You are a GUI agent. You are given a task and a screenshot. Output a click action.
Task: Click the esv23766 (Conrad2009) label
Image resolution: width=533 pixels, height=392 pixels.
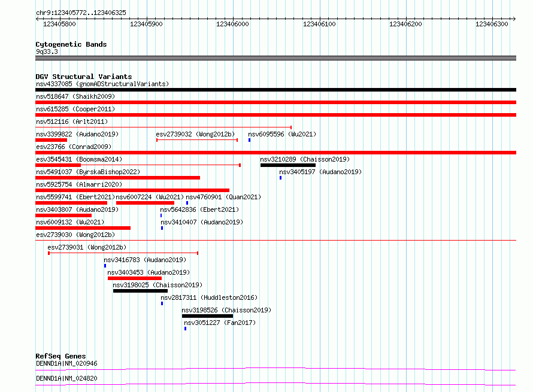pos(74,147)
